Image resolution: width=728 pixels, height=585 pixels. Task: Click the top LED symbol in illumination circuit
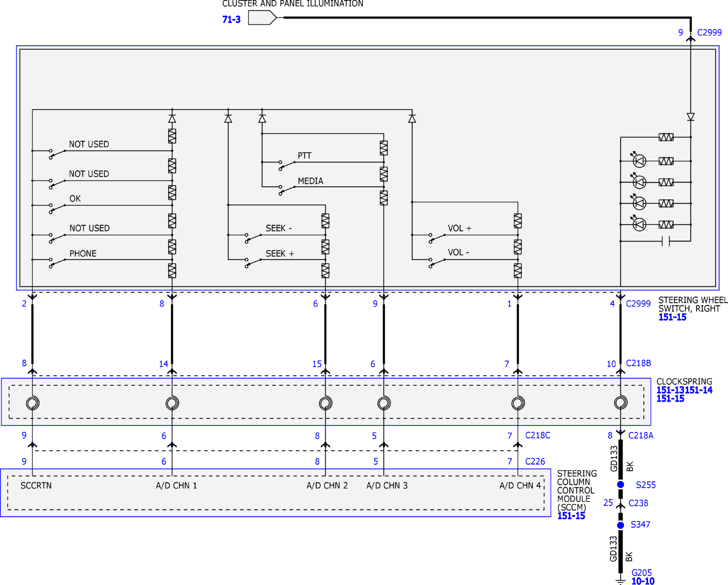coord(639,161)
